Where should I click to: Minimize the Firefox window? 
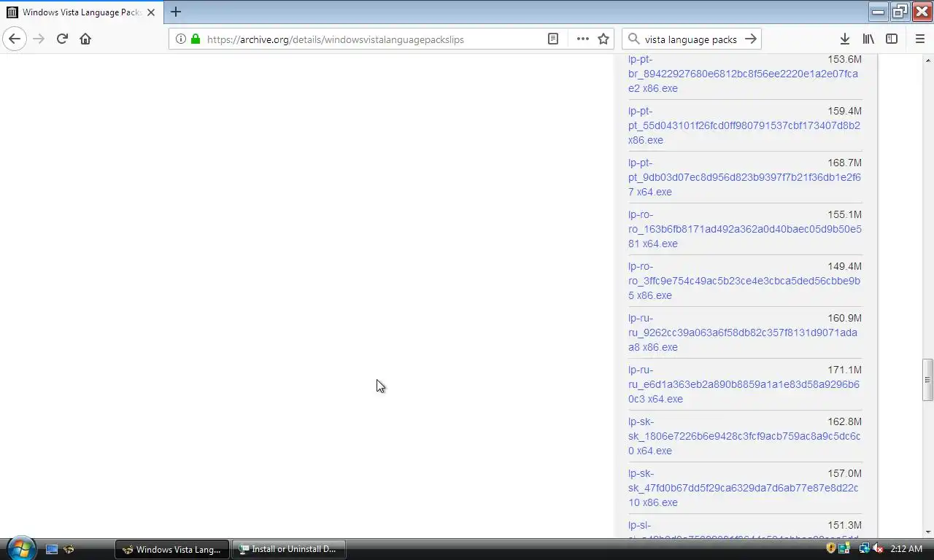click(879, 11)
